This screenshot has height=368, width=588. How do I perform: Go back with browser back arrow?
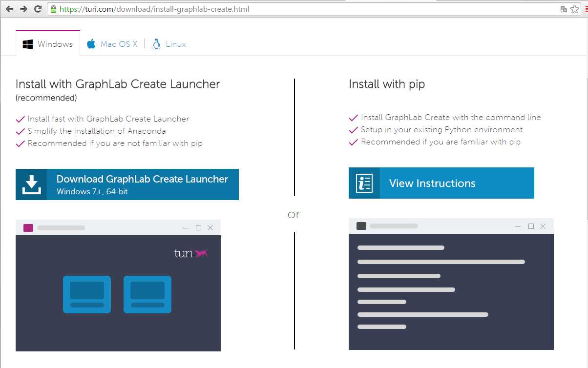pos(9,9)
